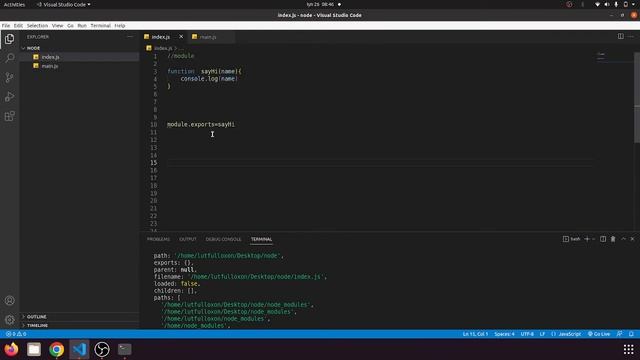Image resolution: width=640 pixels, height=360 pixels.
Task: Open the File menu
Action: pos(6,25)
